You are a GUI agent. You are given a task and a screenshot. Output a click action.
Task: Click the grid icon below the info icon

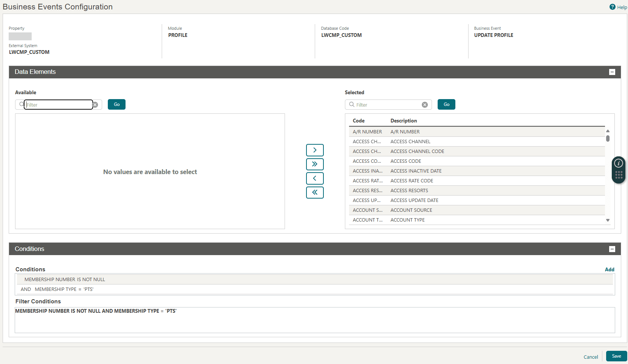click(618, 175)
